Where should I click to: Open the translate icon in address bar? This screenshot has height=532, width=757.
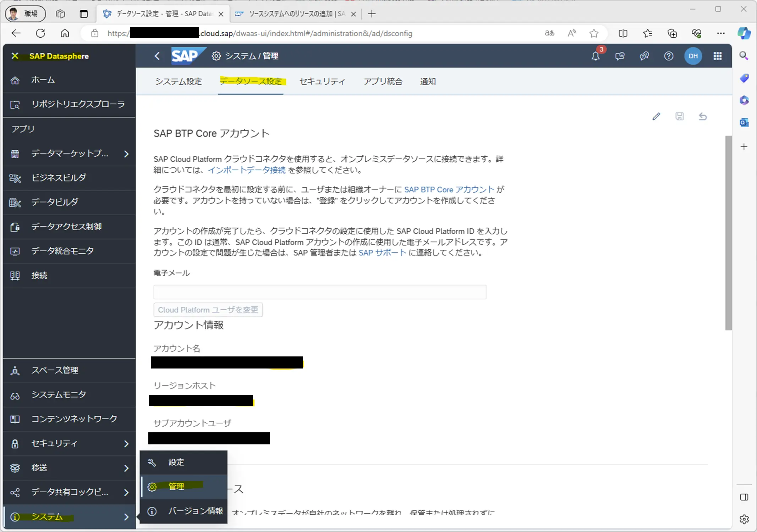click(x=549, y=33)
